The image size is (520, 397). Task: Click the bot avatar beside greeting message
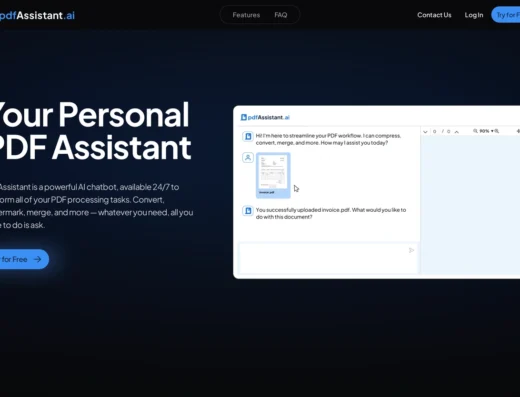248,136
